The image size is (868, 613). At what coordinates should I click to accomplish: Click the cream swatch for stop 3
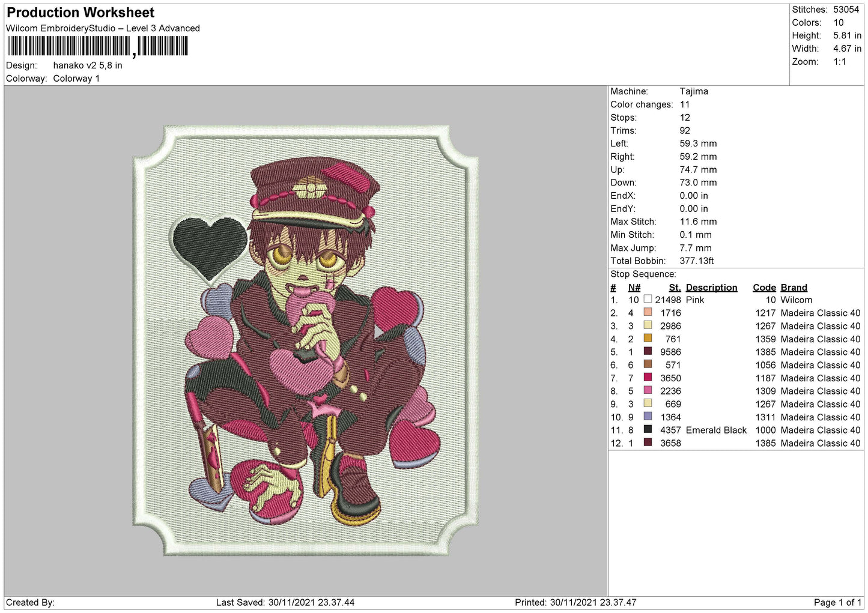[x=648, y=325]
